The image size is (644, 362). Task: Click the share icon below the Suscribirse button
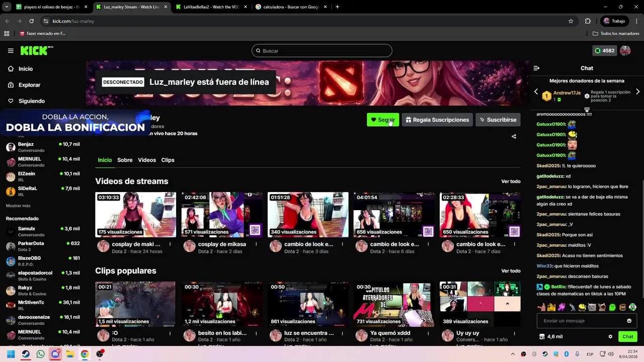pyautogui.click(x=514, y=136)
